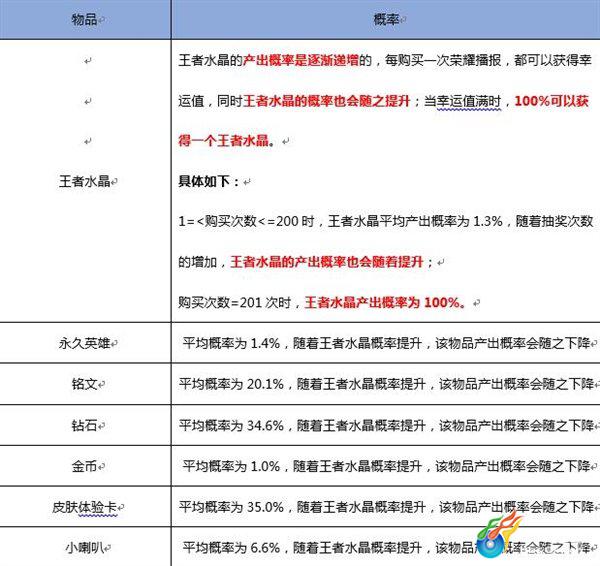The width and height of the screenshot is (600, 566).
Task: Click the 平均概率为 35.0% probability cell
Action: (x=386, y=507)
